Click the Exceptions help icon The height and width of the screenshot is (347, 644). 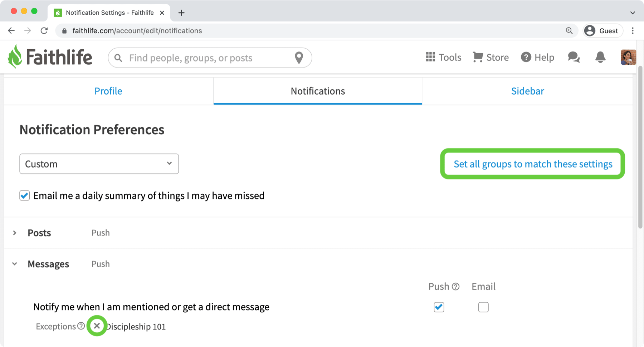81,326
